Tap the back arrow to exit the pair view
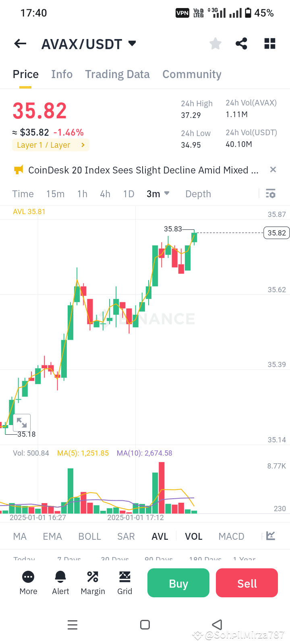290x644 pixels. pyautogui.click(x=20, y=43)
